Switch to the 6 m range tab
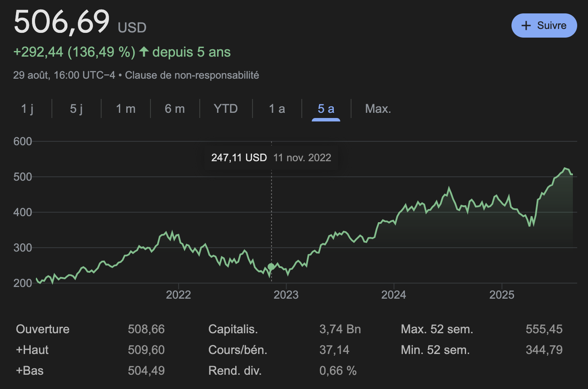 175,108
